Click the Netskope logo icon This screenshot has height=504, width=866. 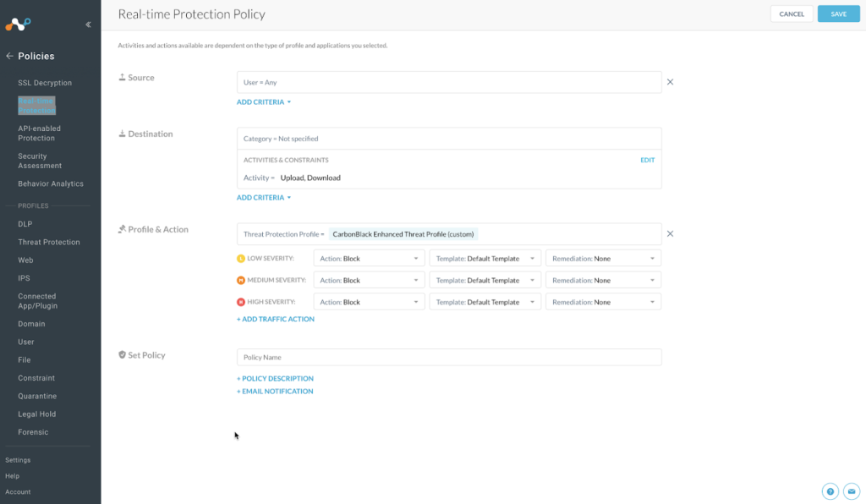19,25
